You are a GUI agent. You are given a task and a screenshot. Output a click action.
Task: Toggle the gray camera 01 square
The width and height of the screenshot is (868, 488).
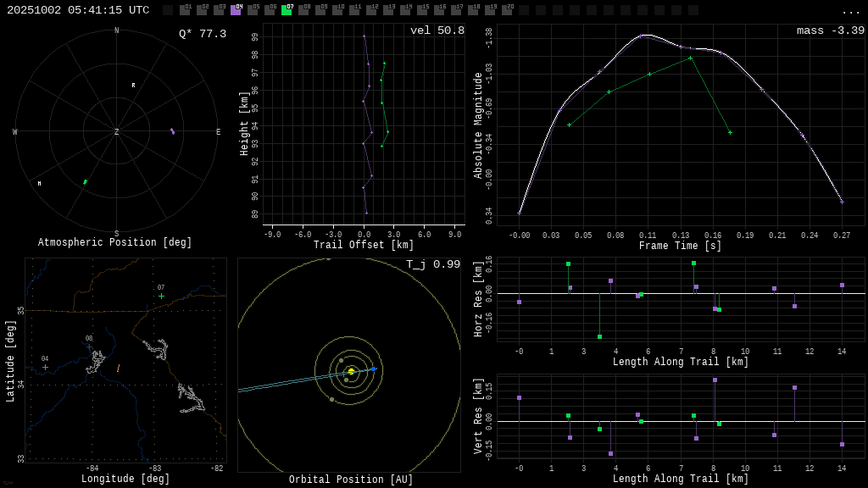[185, 10]
